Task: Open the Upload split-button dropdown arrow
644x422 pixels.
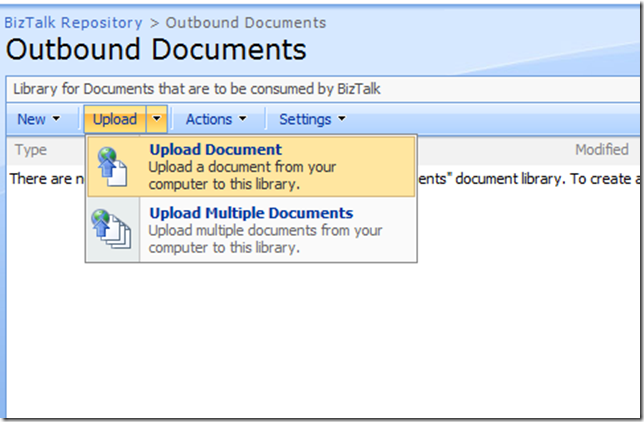Action: (x=156, y=119)
